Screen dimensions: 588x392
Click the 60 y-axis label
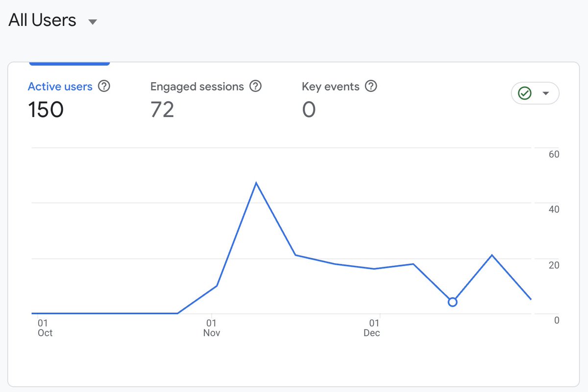554,154
